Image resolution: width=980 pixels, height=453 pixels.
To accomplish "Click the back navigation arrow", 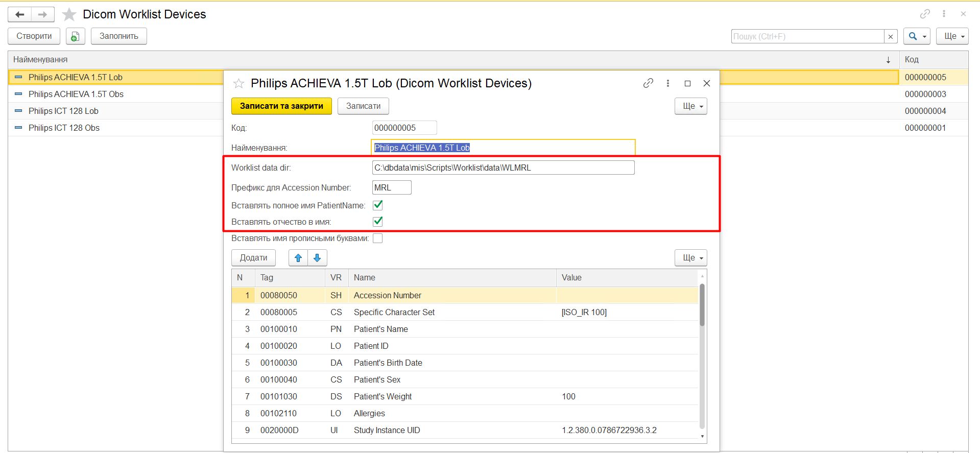I will tap(20, 14).
